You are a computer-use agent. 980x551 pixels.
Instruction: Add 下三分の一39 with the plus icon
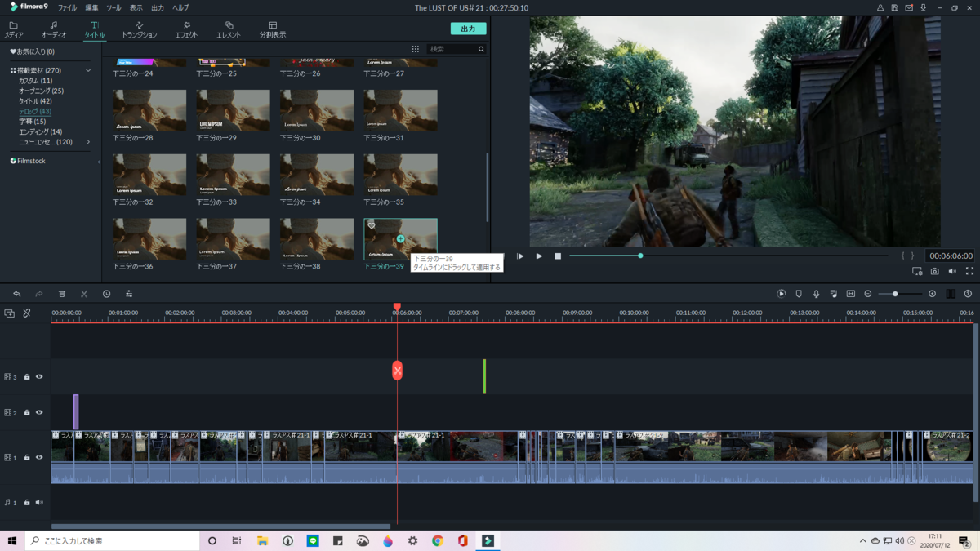(x=400, y=239)
